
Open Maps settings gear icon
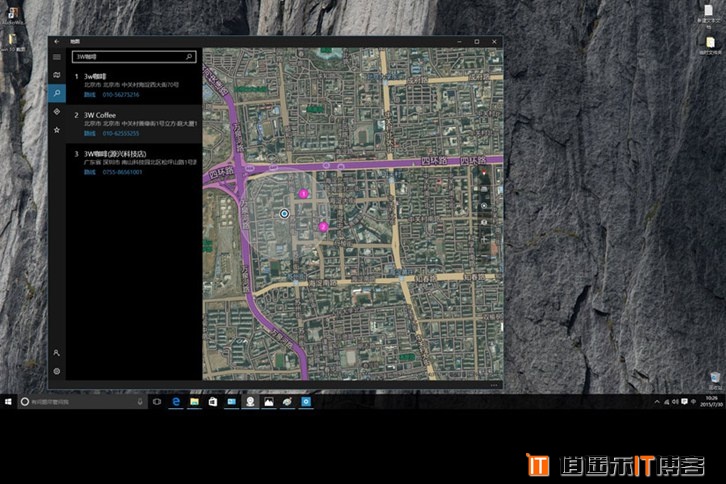[x=56, y=371]
